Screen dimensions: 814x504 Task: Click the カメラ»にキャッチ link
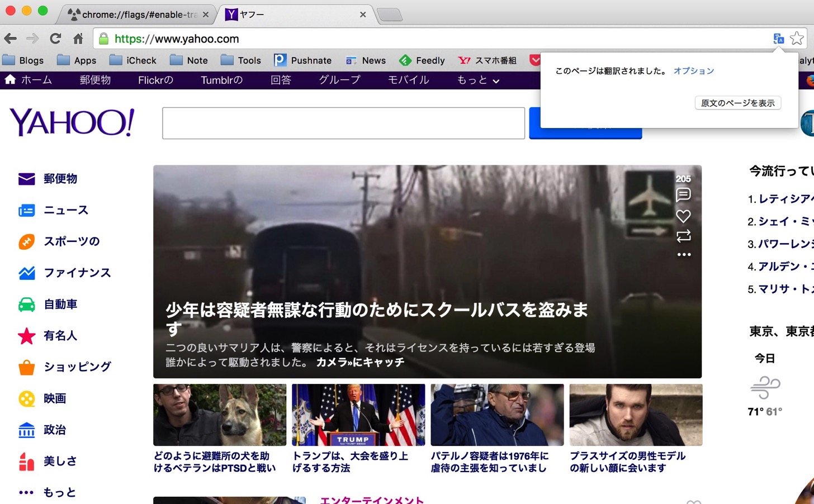point(360,362)
